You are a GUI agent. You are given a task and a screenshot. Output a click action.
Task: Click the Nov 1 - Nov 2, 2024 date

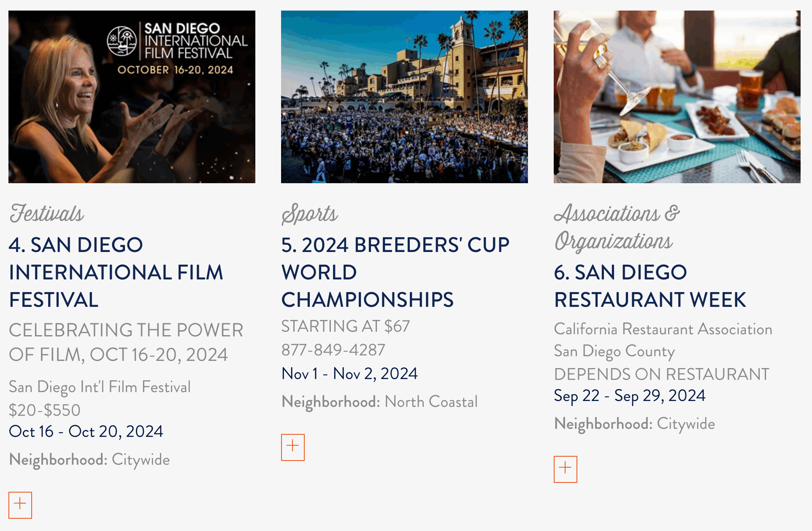[x=349, y=374]
